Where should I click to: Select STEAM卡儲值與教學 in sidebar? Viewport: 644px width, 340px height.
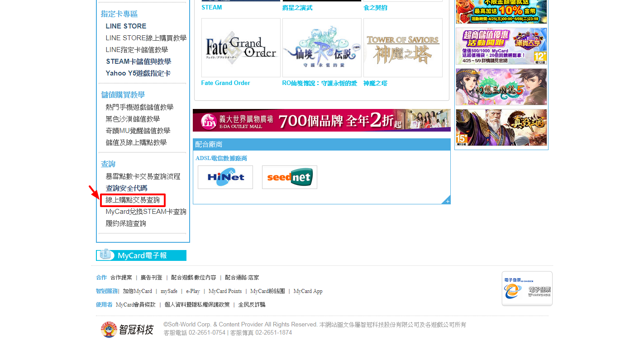[138, 61]
